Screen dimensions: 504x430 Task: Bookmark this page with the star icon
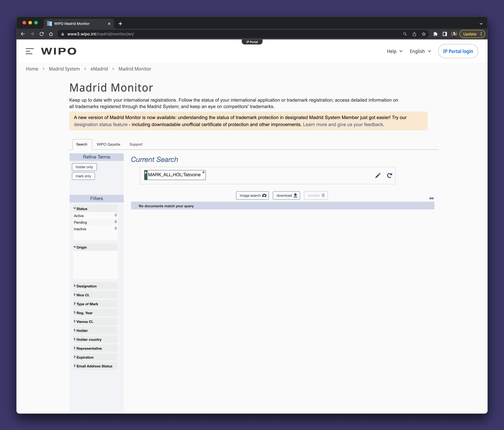pos(424,34)
